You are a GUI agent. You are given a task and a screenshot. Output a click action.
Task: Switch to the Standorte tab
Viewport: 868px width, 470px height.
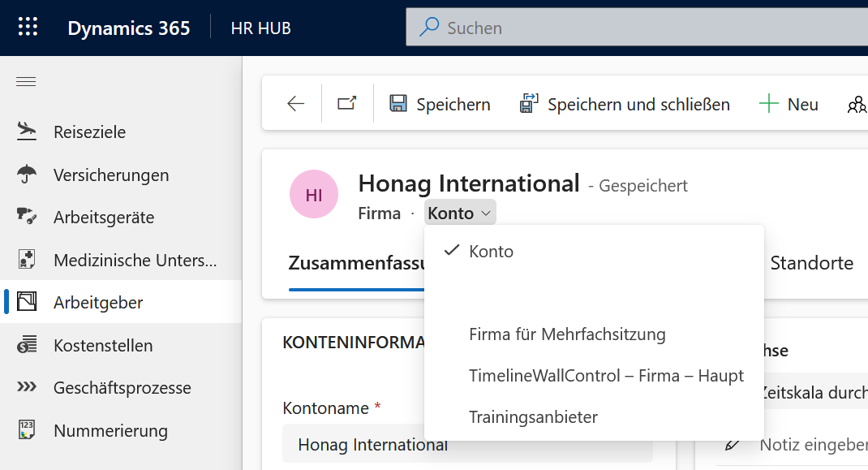(x=811, y=263)
